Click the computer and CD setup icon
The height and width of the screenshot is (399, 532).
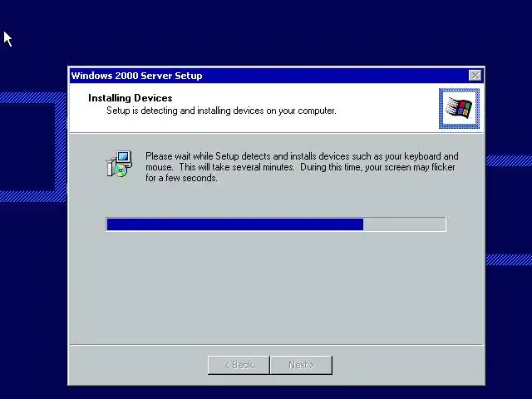(x=119, y=165)
